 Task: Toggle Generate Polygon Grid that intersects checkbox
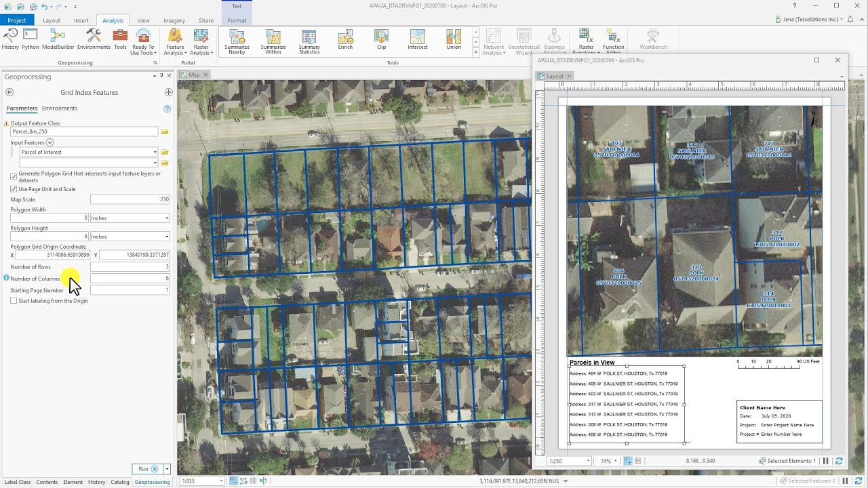click(14, 176)
